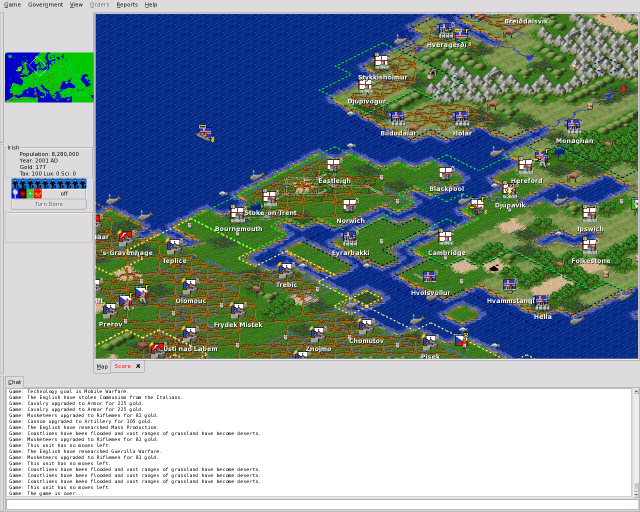Open the city of Blackpool
Viewport: 640px width, 512px height.
point(446,173)
